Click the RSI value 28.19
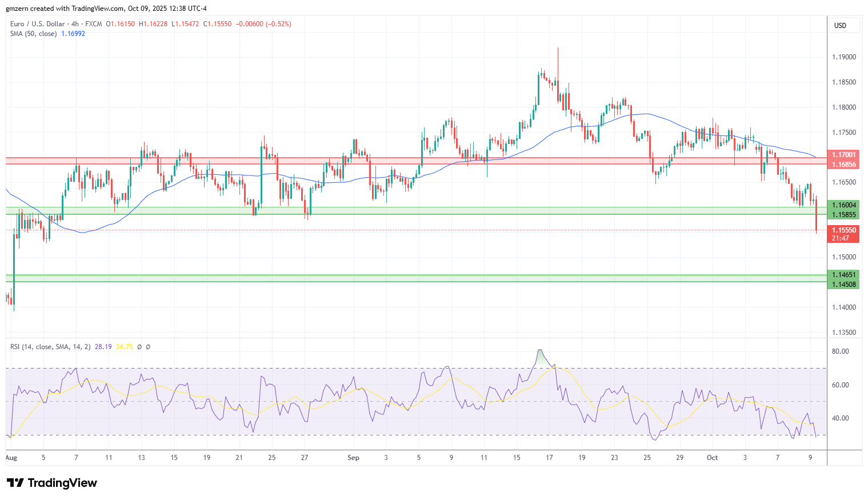 pos(103,347)
